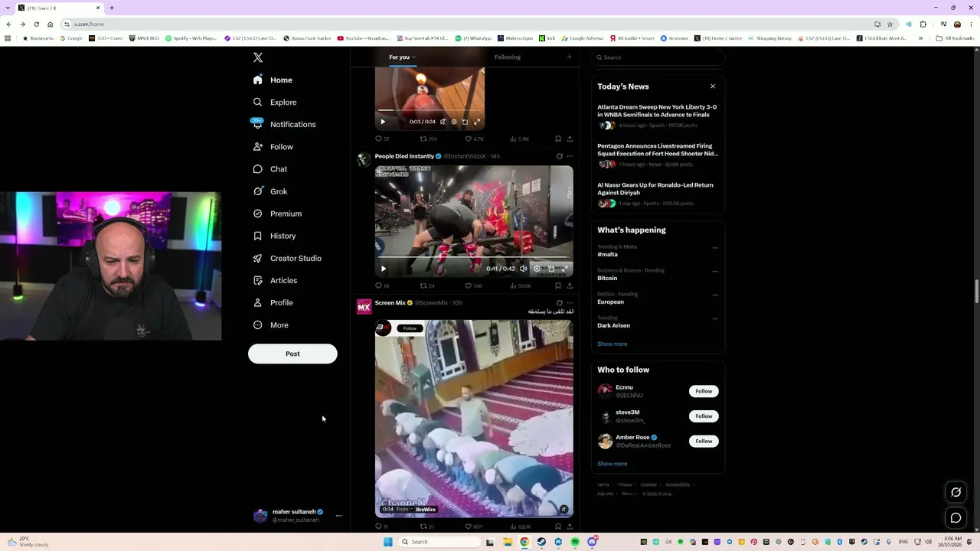The width and height of the screenshot is (980, 551).
Task: Open Creator Studio in the sidebar
Action: 287,258
